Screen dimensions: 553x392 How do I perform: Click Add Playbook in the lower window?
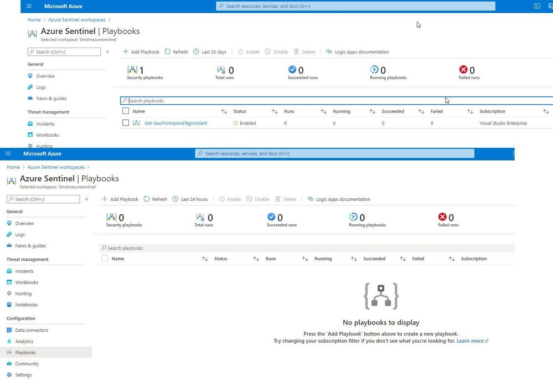(x=120, y=199)
